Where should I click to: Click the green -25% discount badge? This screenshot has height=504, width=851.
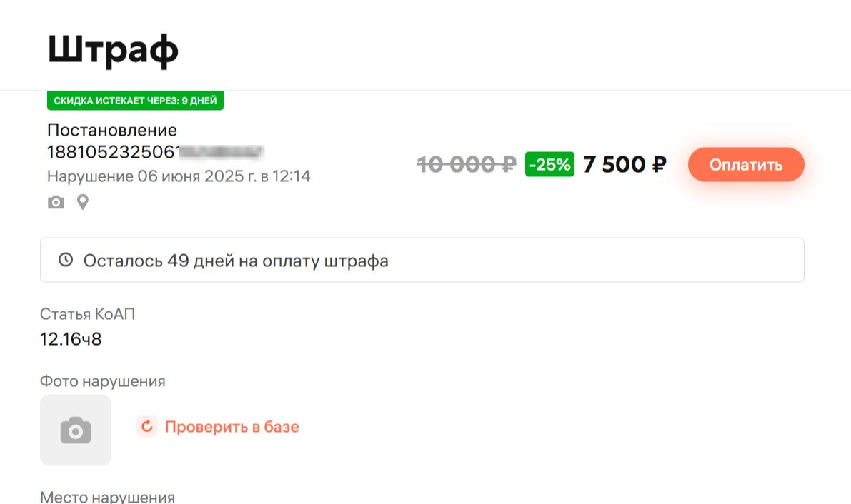pyautogui.click(x=549, y=165)
